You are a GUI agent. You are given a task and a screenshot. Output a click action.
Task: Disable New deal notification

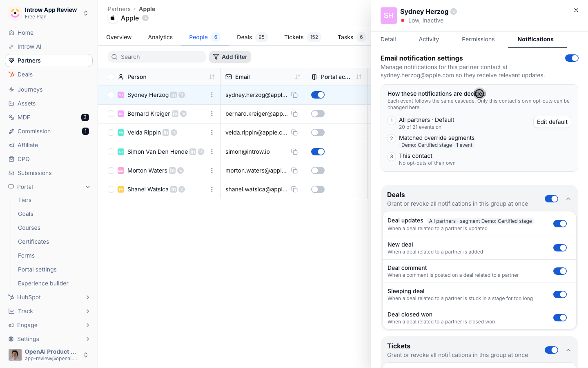(x=560, y=248)
